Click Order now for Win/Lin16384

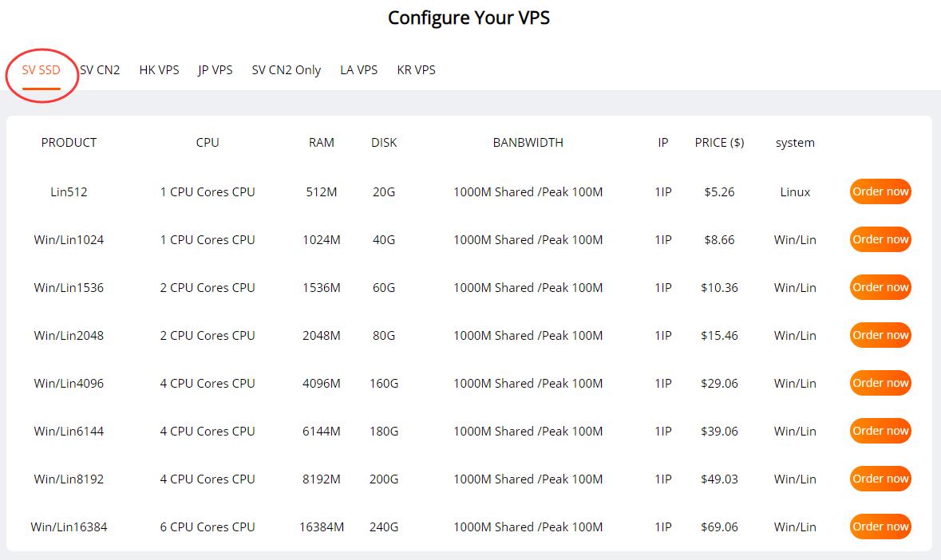point(880,526)
